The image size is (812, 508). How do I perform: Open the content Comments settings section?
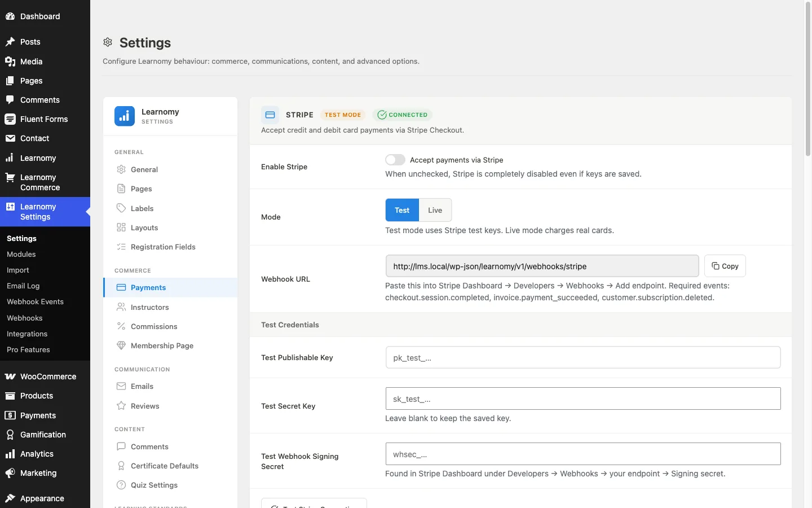pyautogui.click(x=170, y=446)
